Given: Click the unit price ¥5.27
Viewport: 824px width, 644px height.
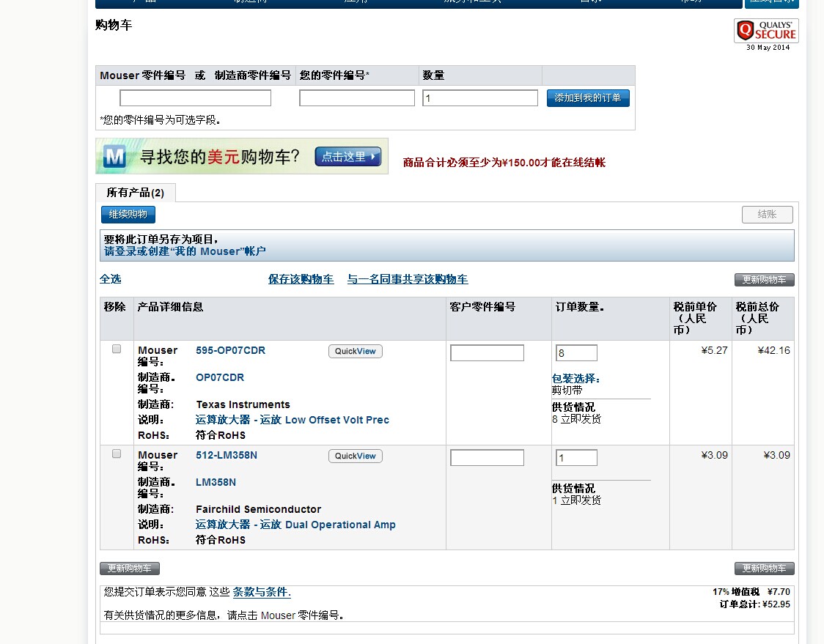Looking at the screenshot, I should [714, 350].
